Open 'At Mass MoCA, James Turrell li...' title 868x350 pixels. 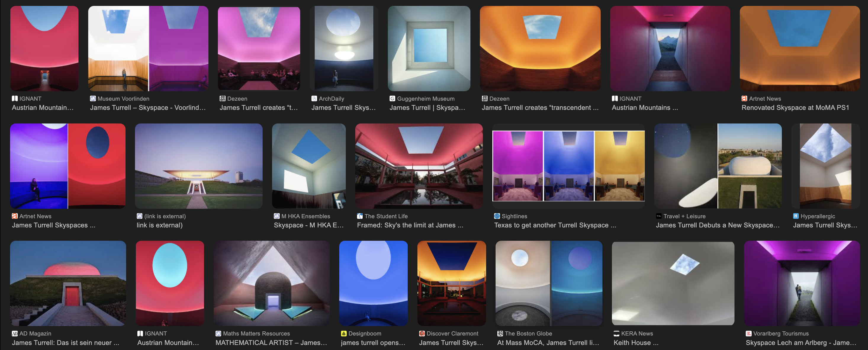point(548,343)
